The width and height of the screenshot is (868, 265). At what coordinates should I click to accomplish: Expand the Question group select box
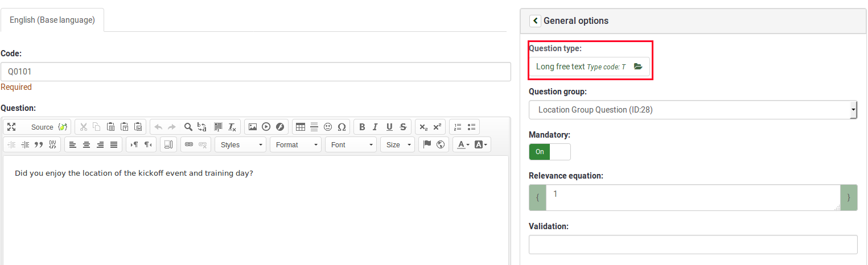point(692,110)
